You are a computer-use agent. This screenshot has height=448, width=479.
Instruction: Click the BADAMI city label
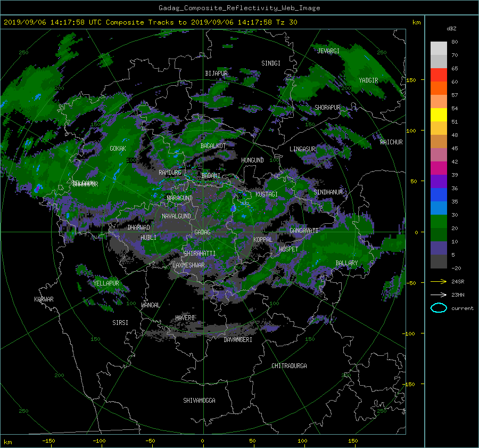pos(211,176)
